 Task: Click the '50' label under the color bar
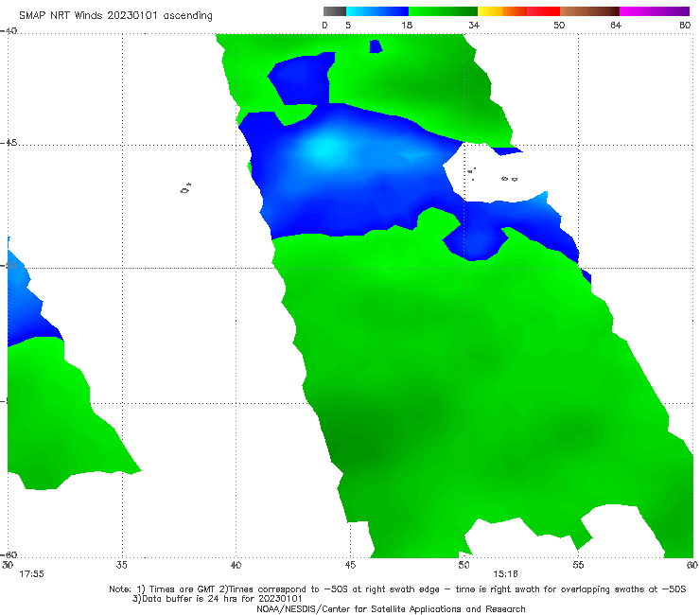(x=559, y=26)
